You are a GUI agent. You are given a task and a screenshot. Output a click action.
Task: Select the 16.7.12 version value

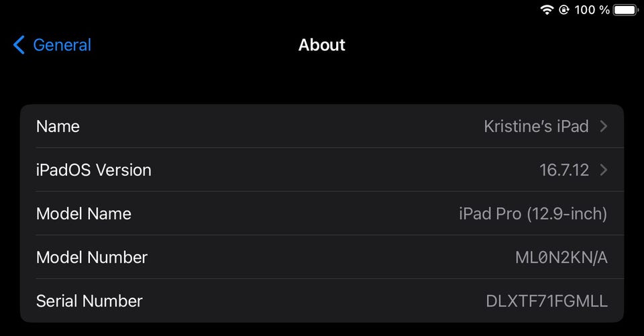(x=564, y=170)
